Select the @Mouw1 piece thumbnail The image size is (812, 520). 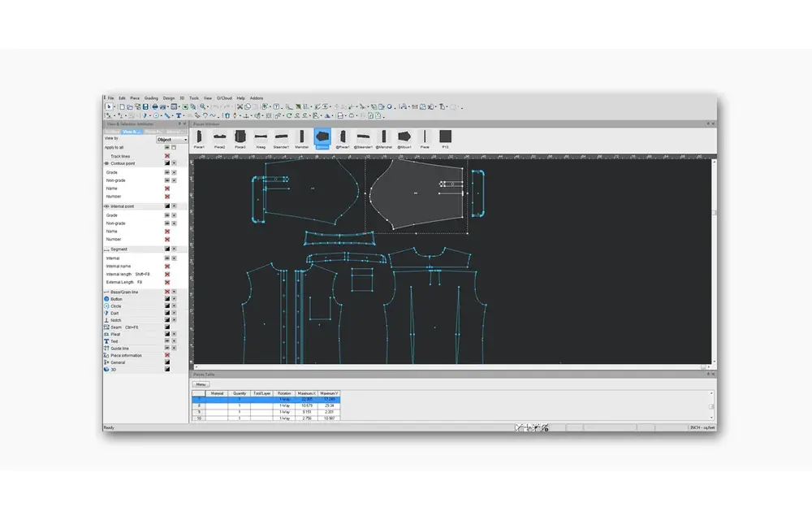[404, 139]
